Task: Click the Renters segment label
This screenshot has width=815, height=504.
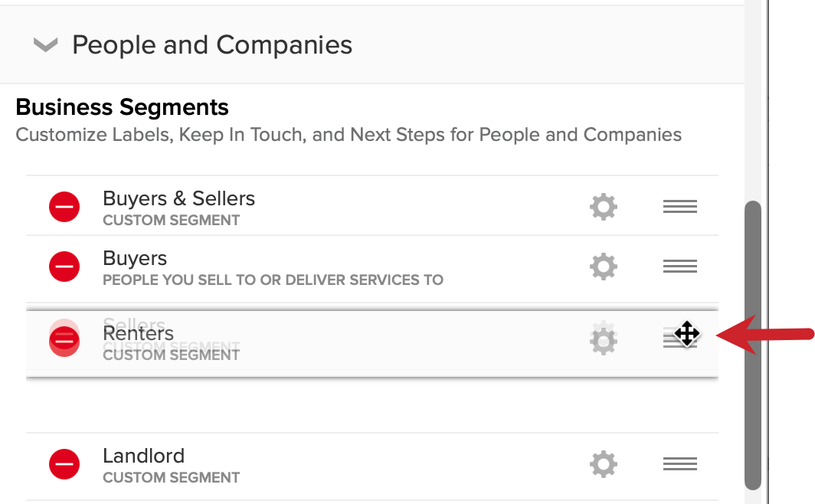Action: point(139,334)
